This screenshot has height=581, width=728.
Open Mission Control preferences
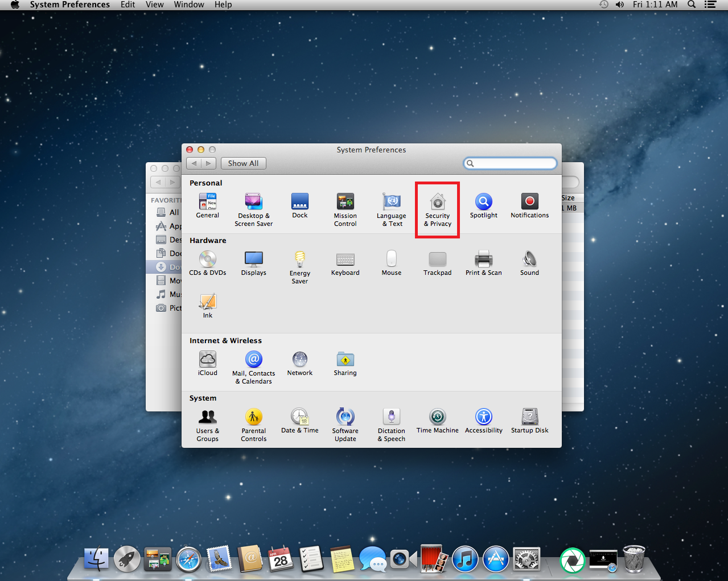tap(346, 209)
